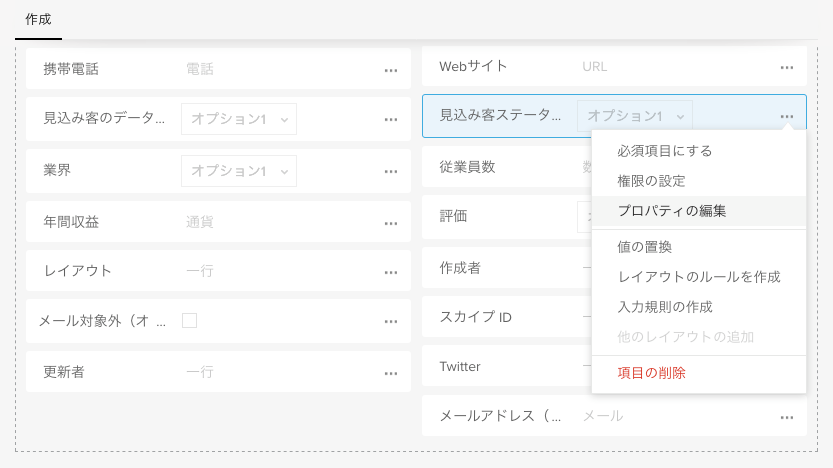Click the ellipsis icon on Webサイト row
Image resolution: width=833 pixels, height=468 pixels.
pyautogui.click(x=787, y=67)
